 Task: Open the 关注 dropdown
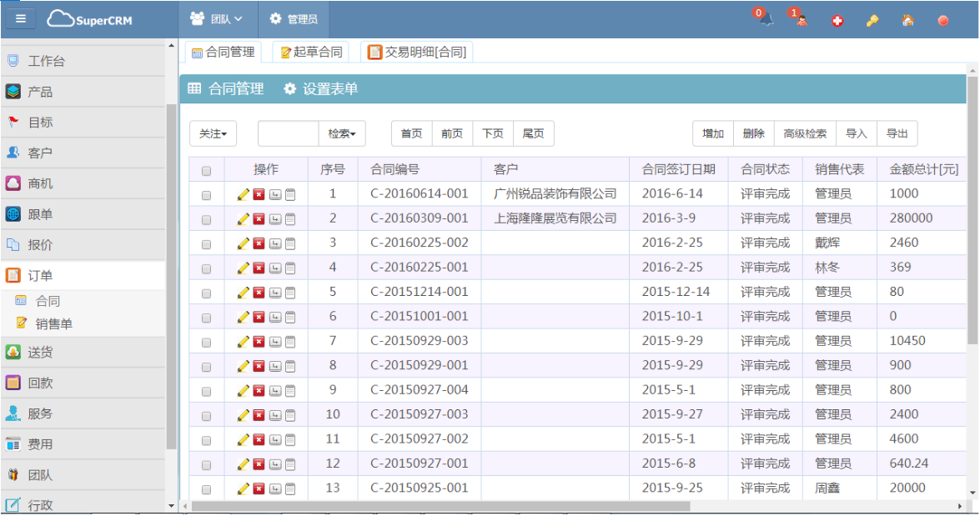214,133
